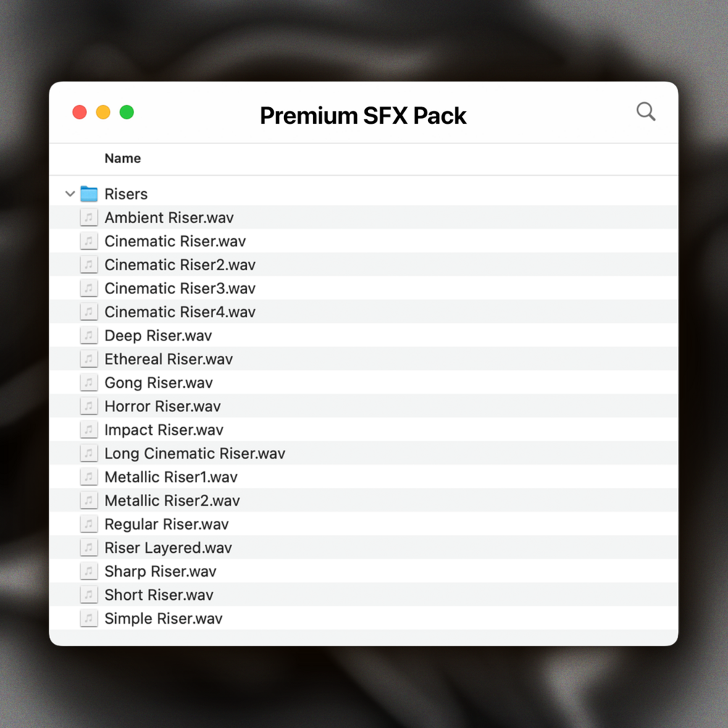
Task: Click the Ambient Riser.wav audio file icon
Action: click(89, 217)
